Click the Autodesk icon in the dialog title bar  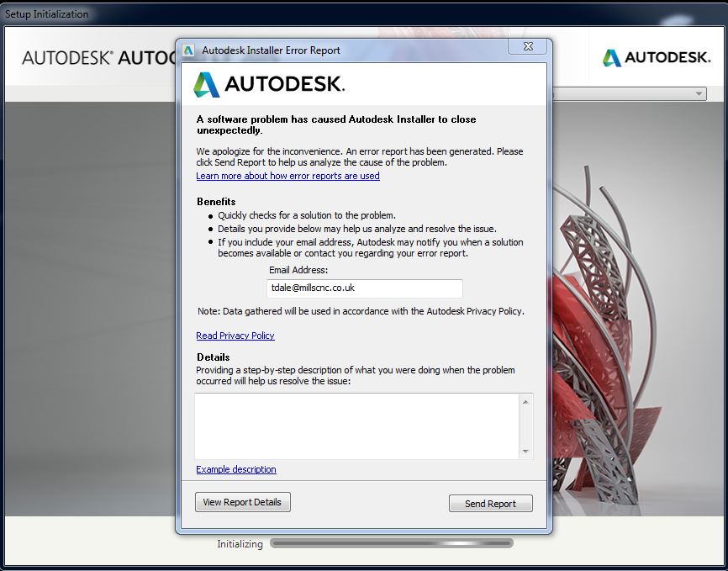(x=188, y=50)
